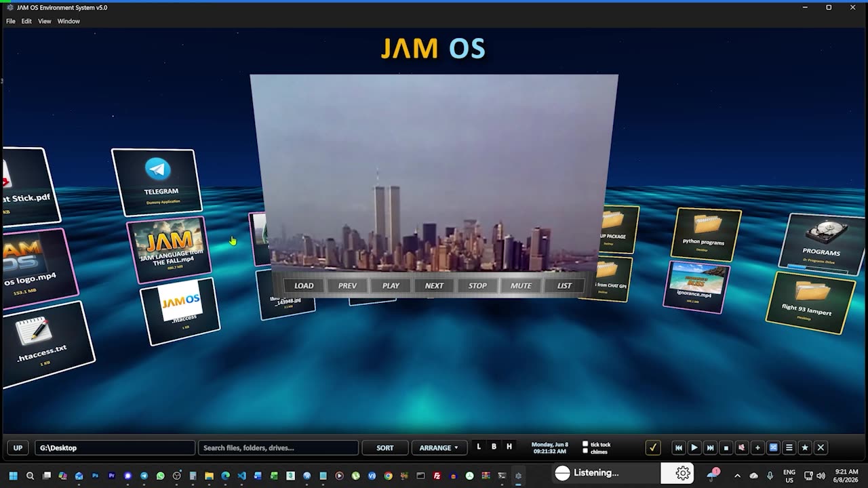
Task: Open Premiere Pro from the taskbar
Action: coord(112,476)
